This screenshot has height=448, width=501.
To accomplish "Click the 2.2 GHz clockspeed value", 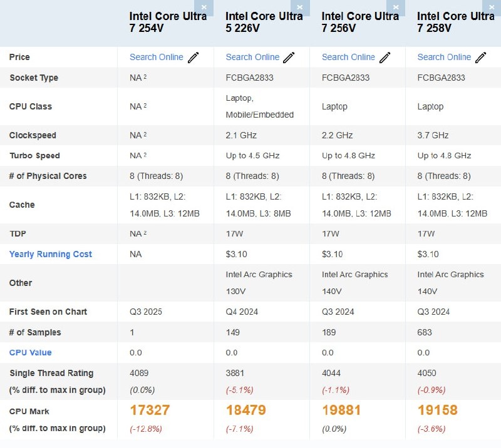I will (337, 135).
